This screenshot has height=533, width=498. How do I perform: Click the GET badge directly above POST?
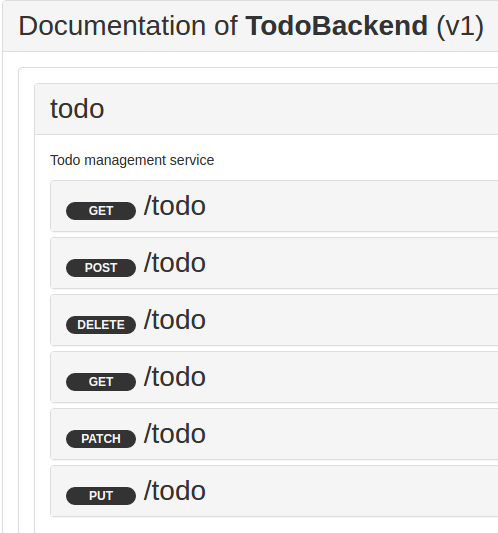[101, 211]
